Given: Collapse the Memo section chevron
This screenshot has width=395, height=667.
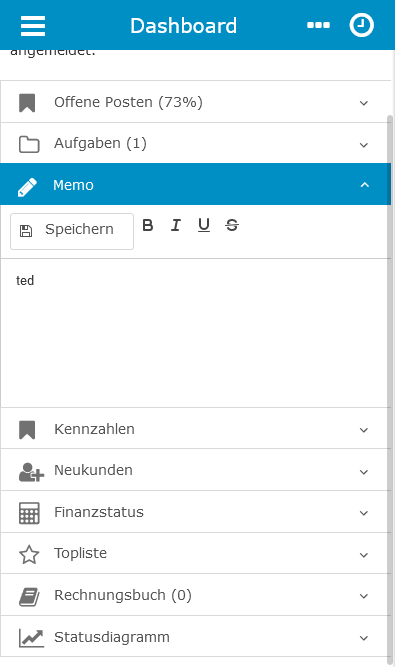Looking at the screenshot, I should 364,185.
